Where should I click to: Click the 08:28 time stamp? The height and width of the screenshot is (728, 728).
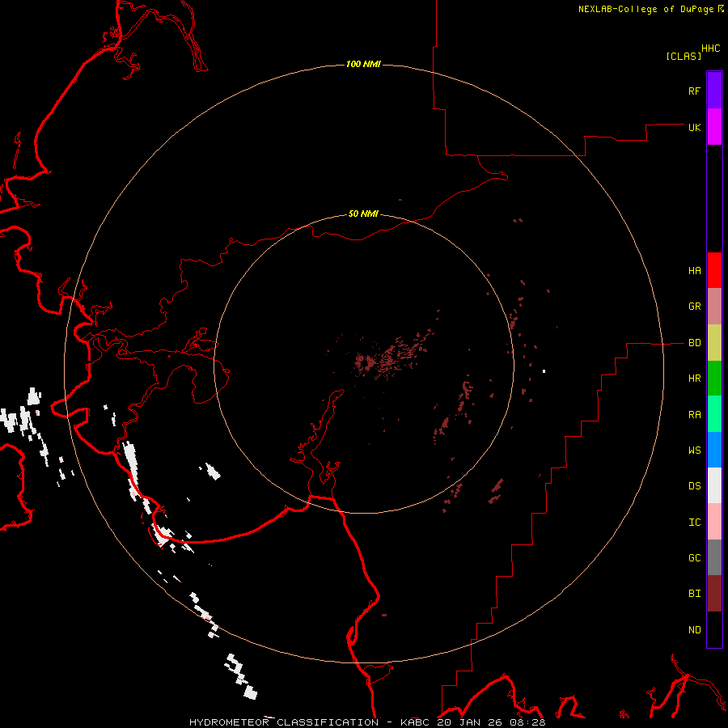point(527,722)
